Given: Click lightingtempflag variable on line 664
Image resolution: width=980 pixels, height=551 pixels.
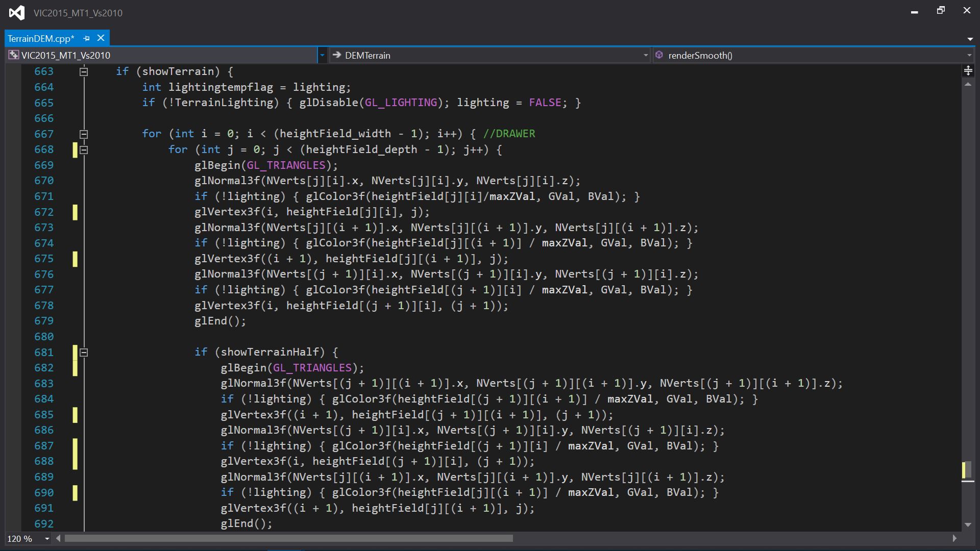Looking at the screenshot, I should pos(221,87).
